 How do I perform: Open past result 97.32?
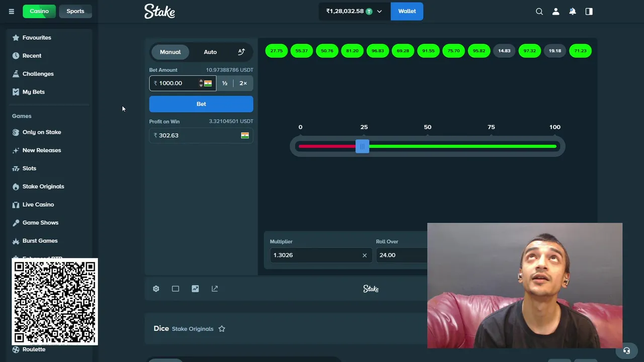coord(529,51)
